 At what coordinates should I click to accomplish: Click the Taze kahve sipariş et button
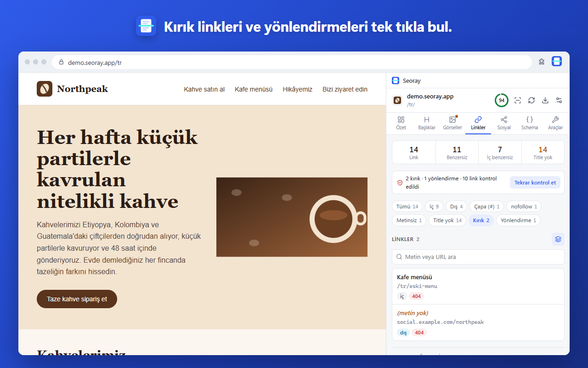(x=77, y=299)
